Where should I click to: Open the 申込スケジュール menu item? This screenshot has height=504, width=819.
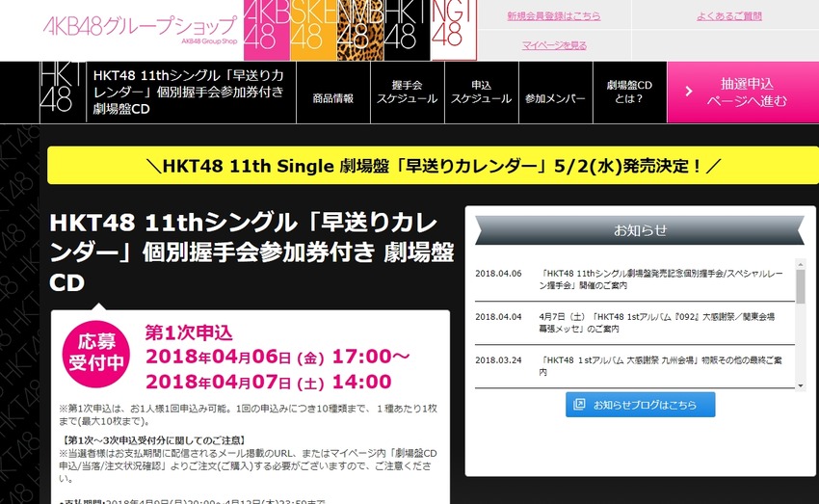pos(482,92)
